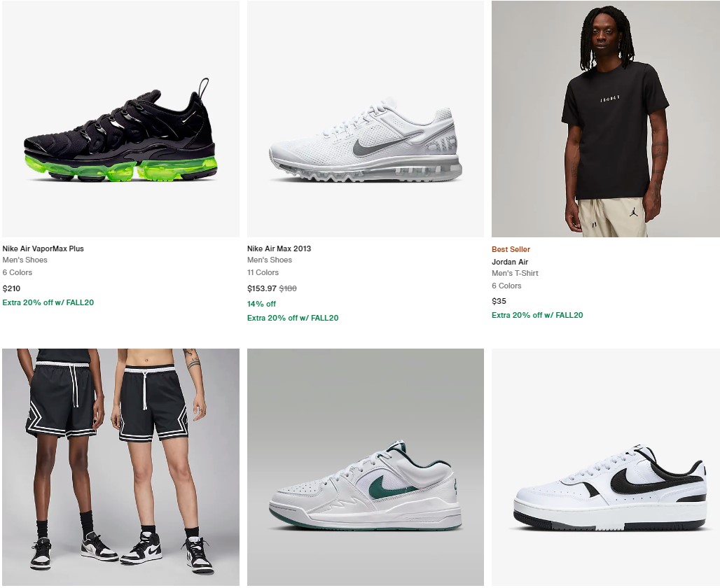Click the Best Seller label
This screenshot has width=720, height=588.
511,249
